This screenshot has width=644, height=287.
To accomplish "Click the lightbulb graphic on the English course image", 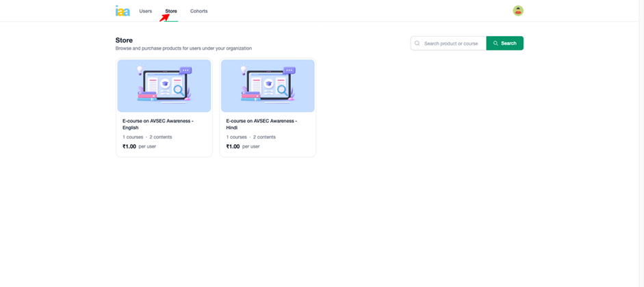I will [140, 70].
